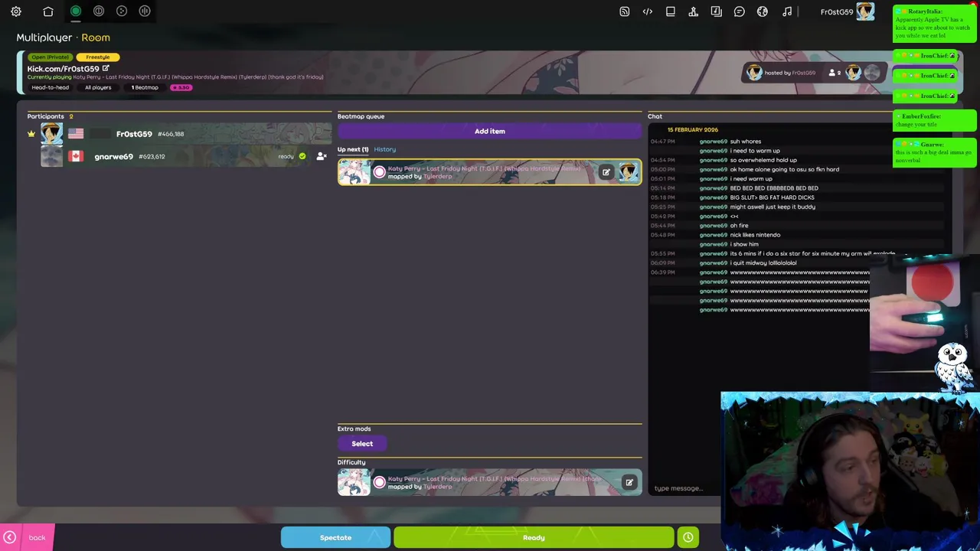Open the wiki book icon
Screen dimensions: 980x551
[x=671, y=11]
